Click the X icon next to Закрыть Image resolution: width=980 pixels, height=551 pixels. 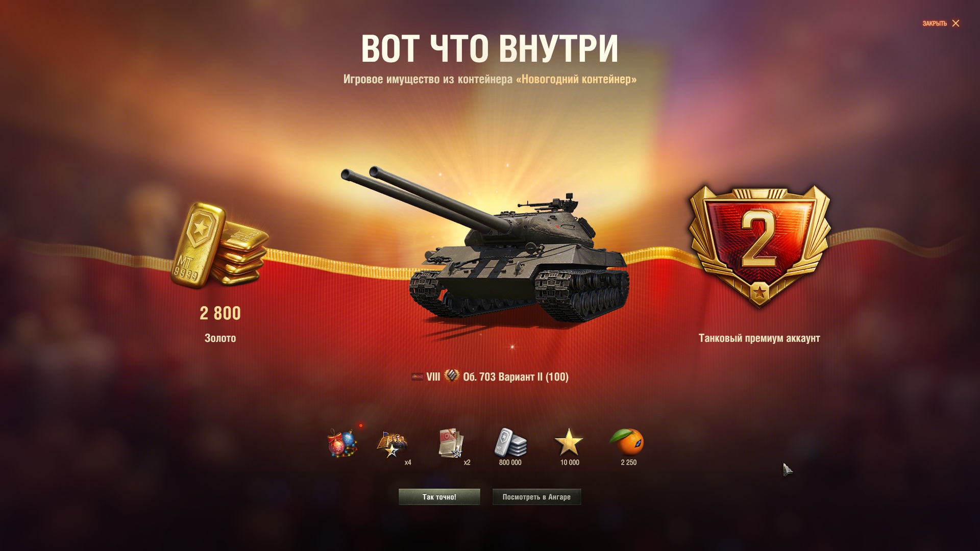point(955,23)
